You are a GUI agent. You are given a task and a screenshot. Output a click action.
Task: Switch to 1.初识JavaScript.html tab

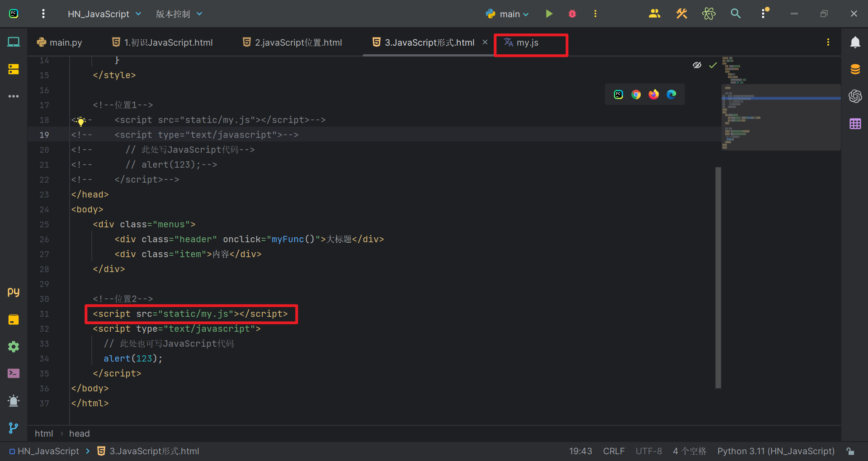click(162, 42)
